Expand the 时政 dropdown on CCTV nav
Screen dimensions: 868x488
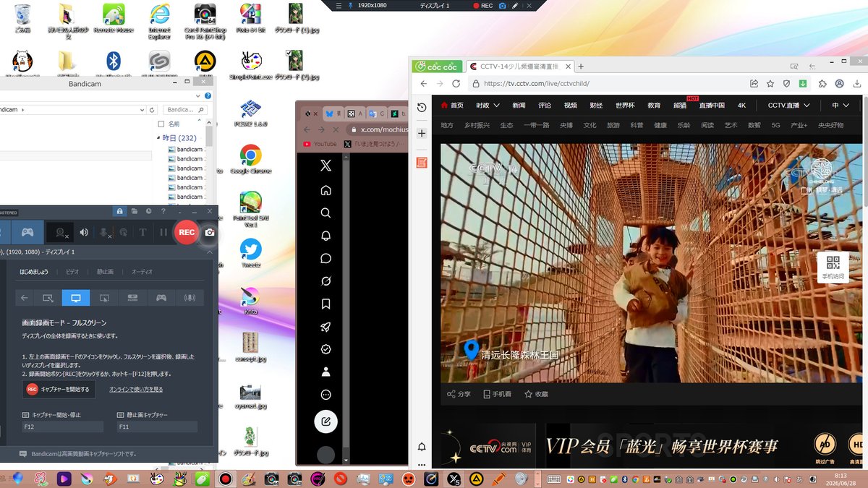(488, 105)
